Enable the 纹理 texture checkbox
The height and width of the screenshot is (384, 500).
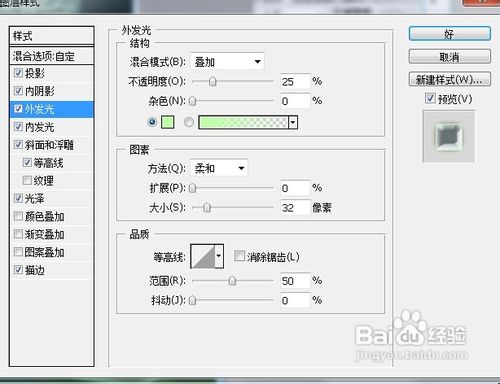(x=27, y=181)
